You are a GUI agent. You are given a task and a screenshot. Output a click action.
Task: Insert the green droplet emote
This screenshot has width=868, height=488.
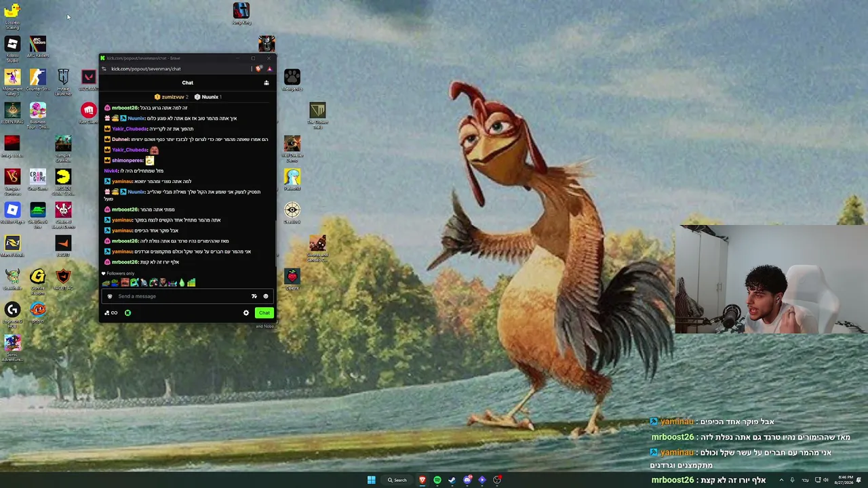[x=182, y=283]
